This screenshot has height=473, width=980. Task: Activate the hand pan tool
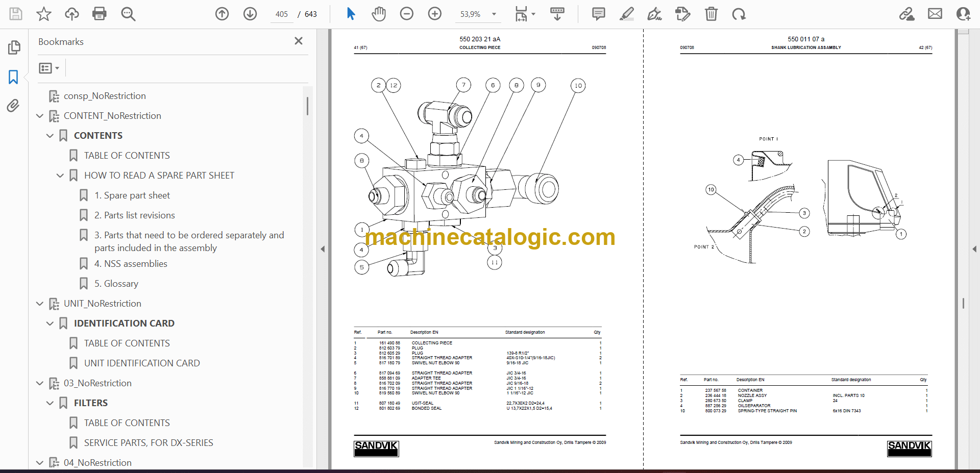click(x=379, y=14)
